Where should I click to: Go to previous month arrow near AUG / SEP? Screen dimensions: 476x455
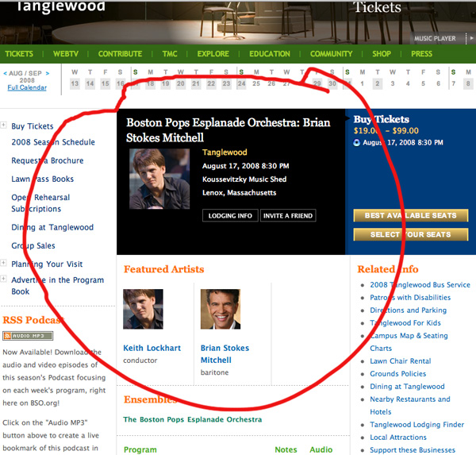(x=5, y=73)
